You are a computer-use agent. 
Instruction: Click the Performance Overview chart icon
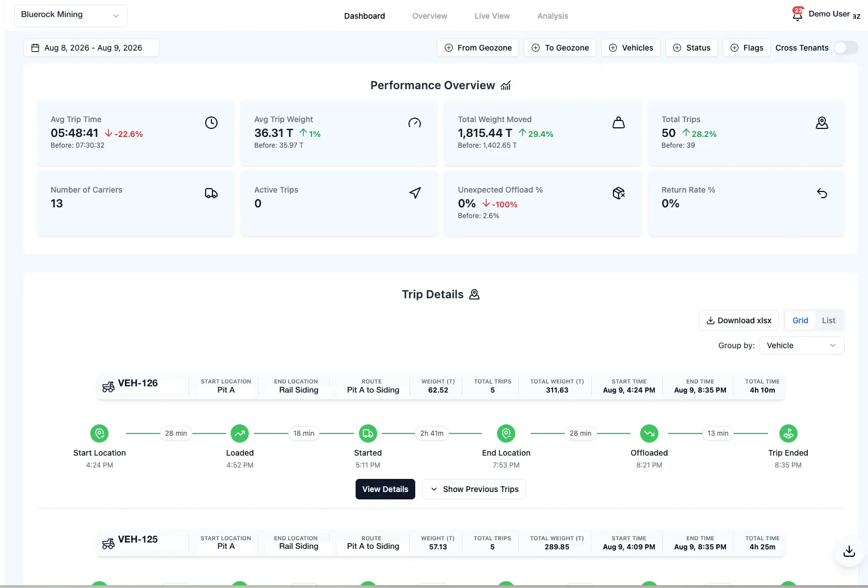click(x=506, y=86)
